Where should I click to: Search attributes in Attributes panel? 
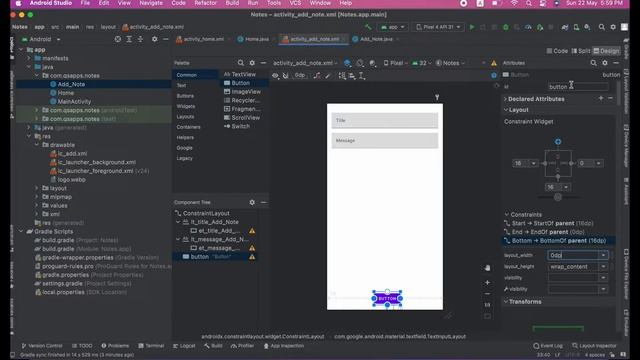[x=593, y=63]
